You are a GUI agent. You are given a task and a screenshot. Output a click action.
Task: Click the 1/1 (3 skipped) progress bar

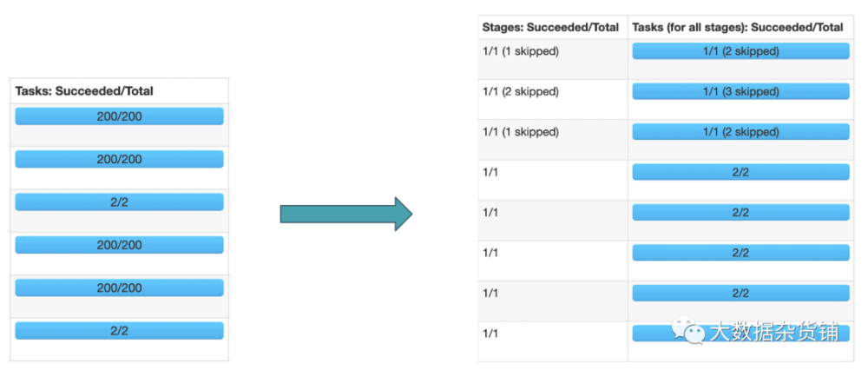pyautogui.click(x=740, y=91)
